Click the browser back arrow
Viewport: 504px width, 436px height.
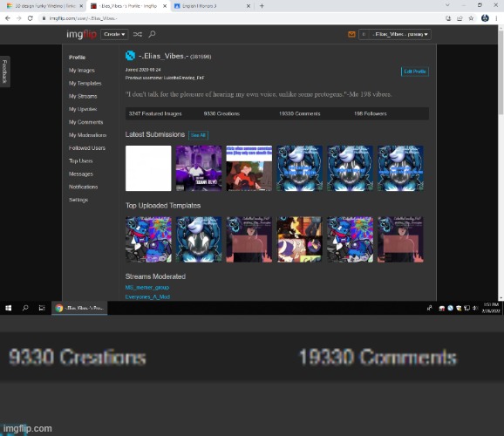8,18
